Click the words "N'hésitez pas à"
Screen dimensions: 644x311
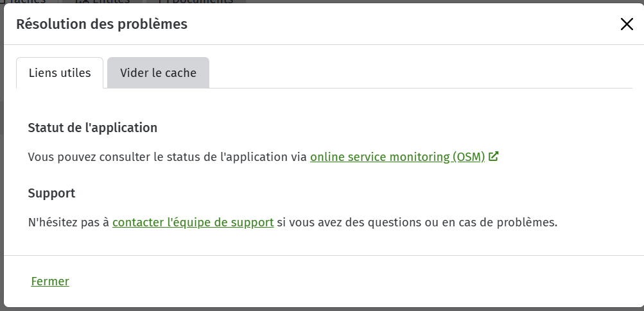[69, 223]
